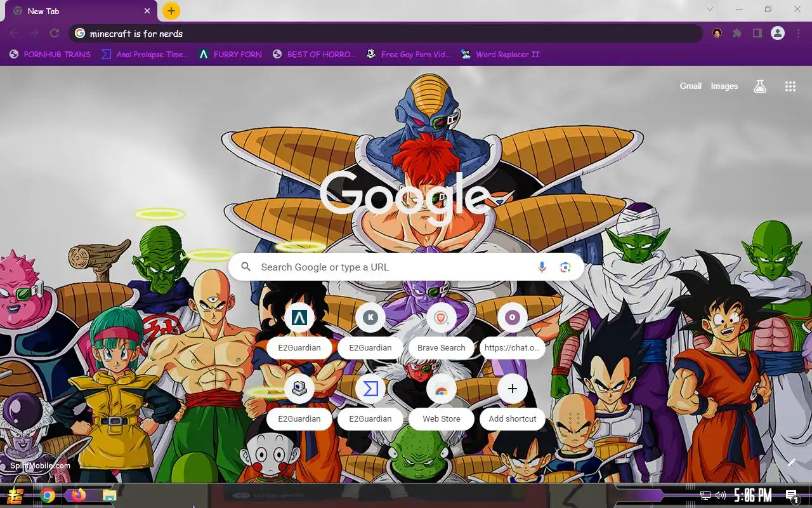
Task: Click the Chrome taskbar icon
Action: pos(48,496)
